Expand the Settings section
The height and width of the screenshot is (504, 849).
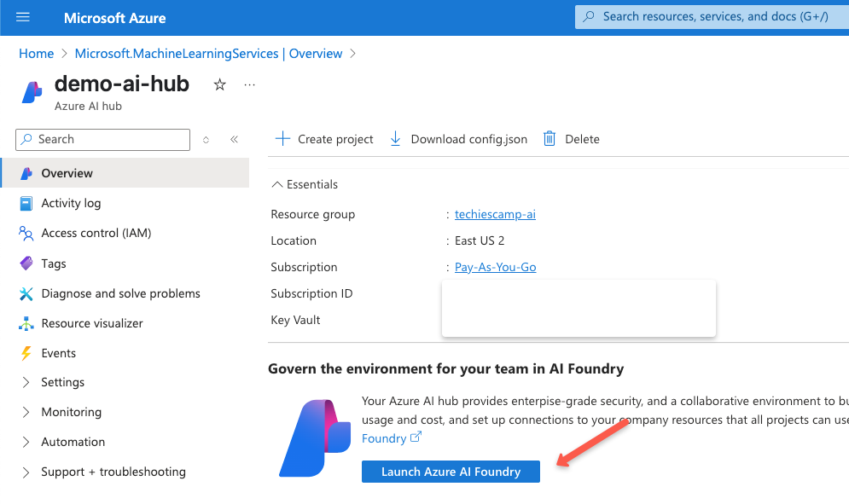pyautogui.click(x=62, y=382)
